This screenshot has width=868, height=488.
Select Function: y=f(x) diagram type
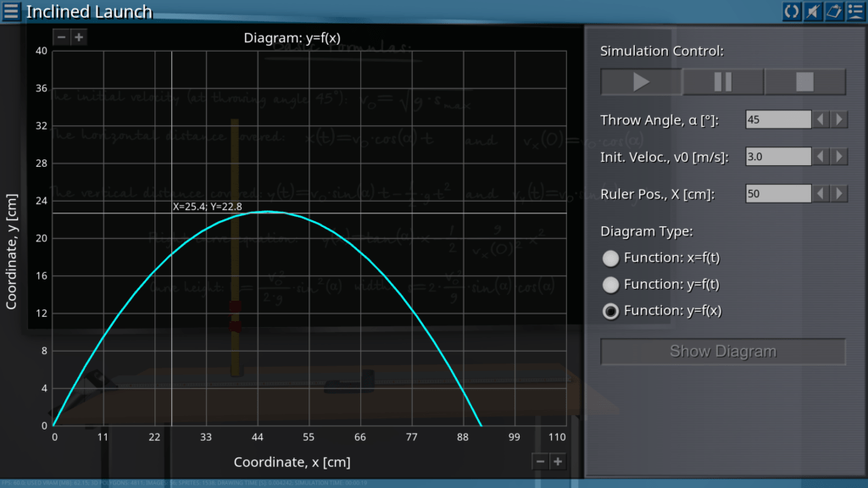tap(610, 311)
